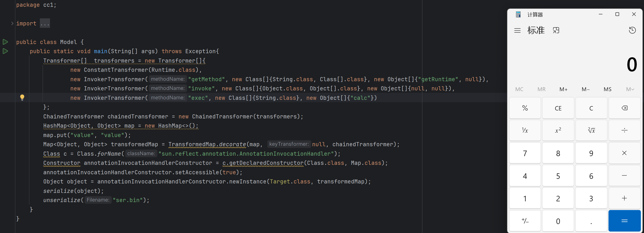
Task: Run the main method with the gutter arrow
Action: [5, 51]
